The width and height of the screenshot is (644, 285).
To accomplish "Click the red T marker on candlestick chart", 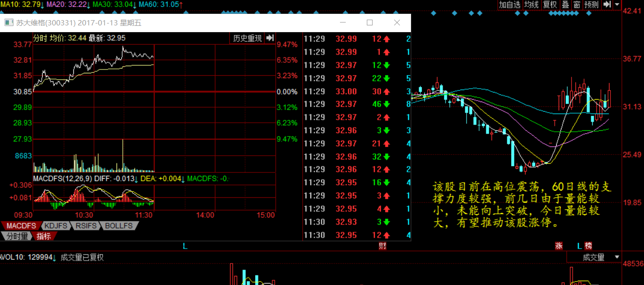I will click(555, 123).
